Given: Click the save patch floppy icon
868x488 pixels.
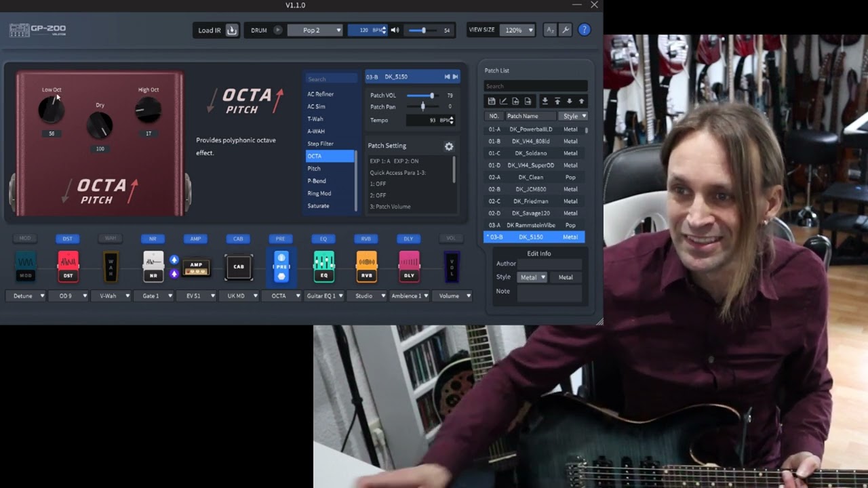Looking at the screenshot, I should (492, 101).
